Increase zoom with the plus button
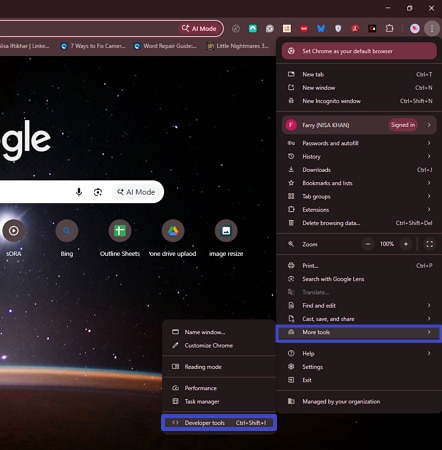This screenshot has height=450, width=442. point(406,244)
